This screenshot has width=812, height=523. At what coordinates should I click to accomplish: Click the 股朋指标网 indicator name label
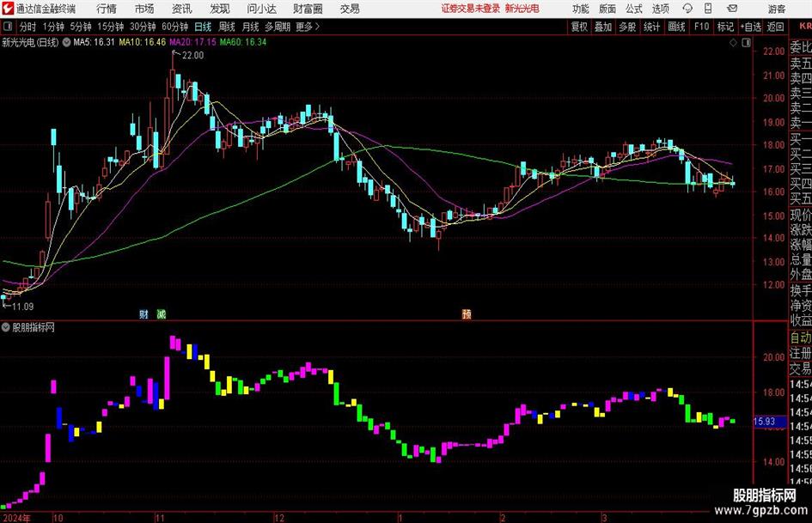click(34, 327)
